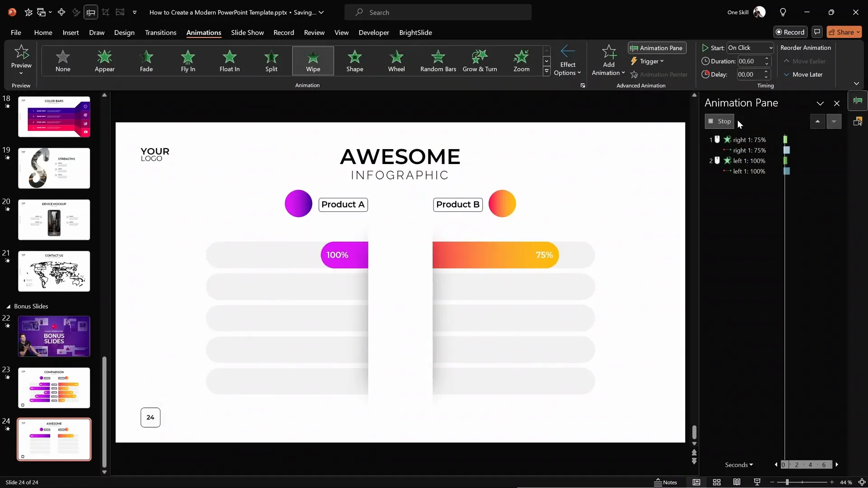Image resolution: width=868 pixels, height=488 pixels.
Task: Apply the Appear animation effect
Action: point(104,61)
